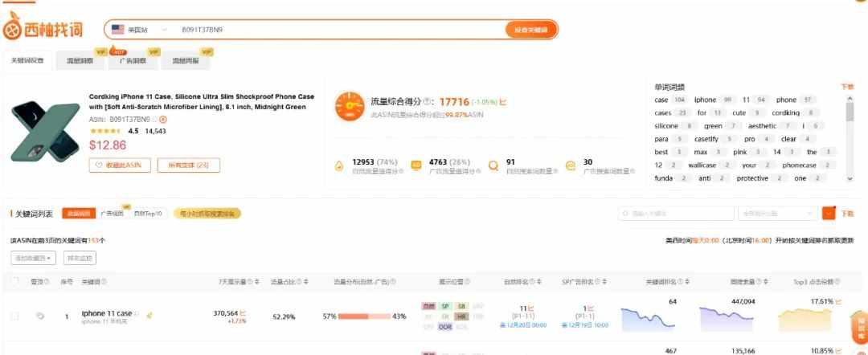Select the orange active keyword view tab

tap(79, 214)
